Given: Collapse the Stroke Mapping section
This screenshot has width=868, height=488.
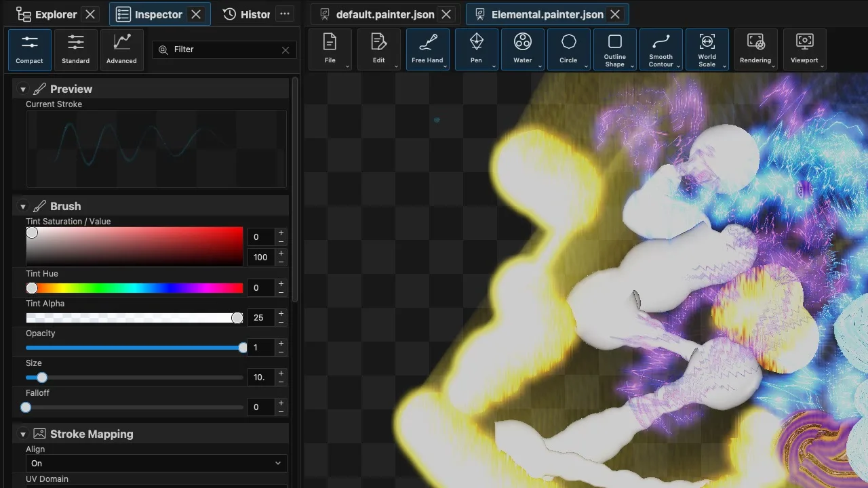Looking at the screenshot, I should point(22,434).
